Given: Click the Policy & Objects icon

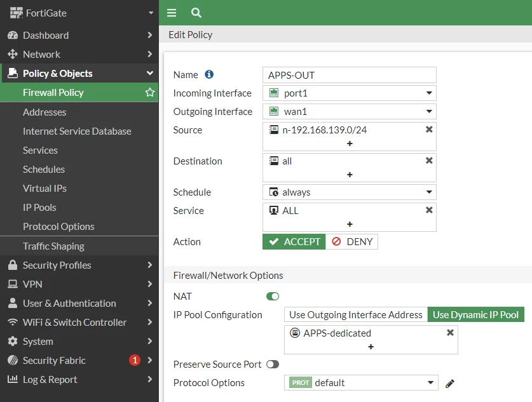Looking at the screenshot, I should 13,73.
